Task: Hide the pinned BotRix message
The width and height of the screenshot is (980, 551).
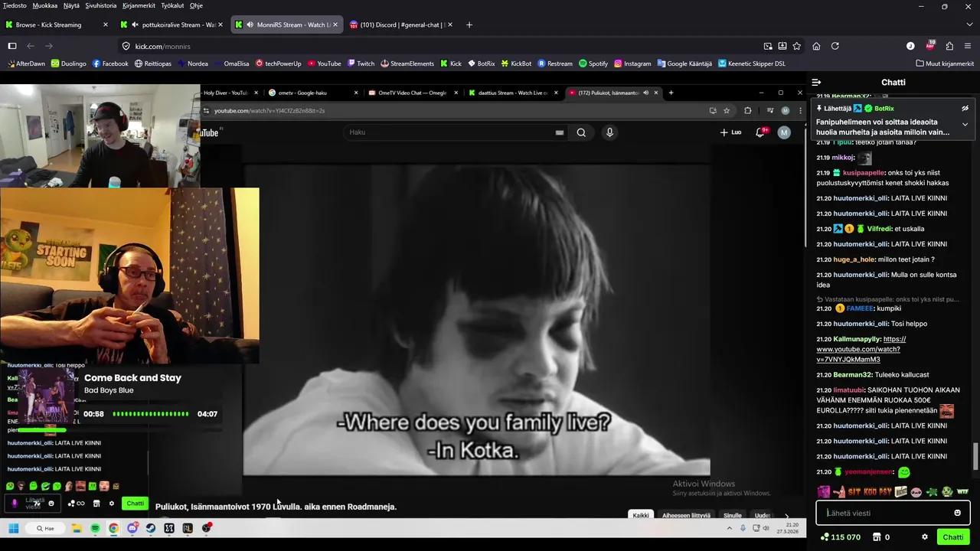Action: click(965, 109)
